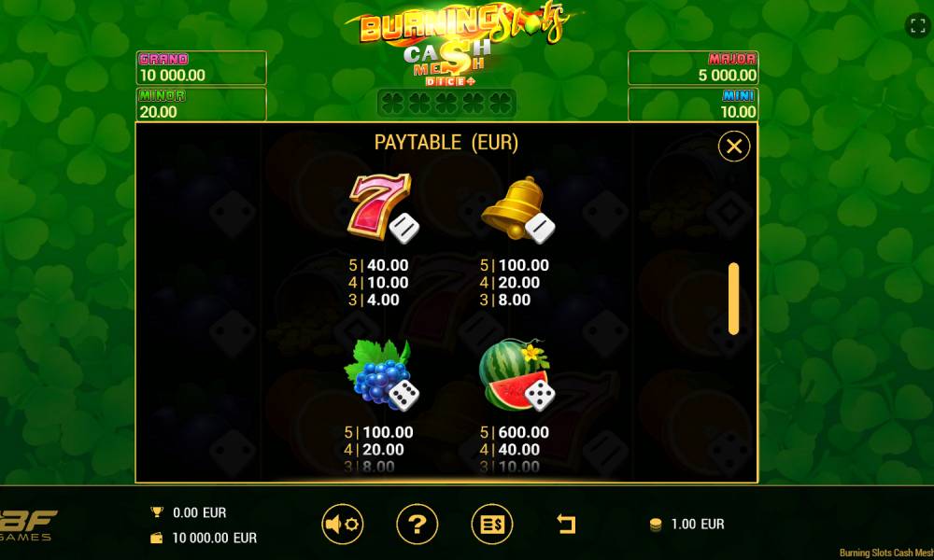Screen dimensions: 934x560
Task: Click the trophy win amount icon
Action: [x=157, y=511]
